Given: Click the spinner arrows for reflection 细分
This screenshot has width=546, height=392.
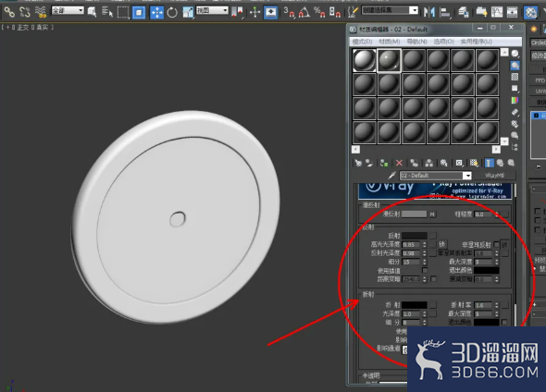Looking at the screenshot, I should tap(425, 262).
